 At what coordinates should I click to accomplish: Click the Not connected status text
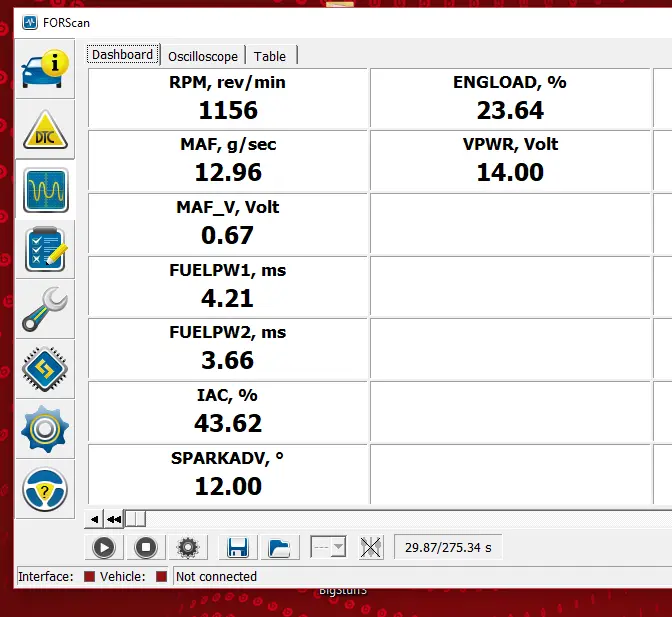(x=216, y=577)
